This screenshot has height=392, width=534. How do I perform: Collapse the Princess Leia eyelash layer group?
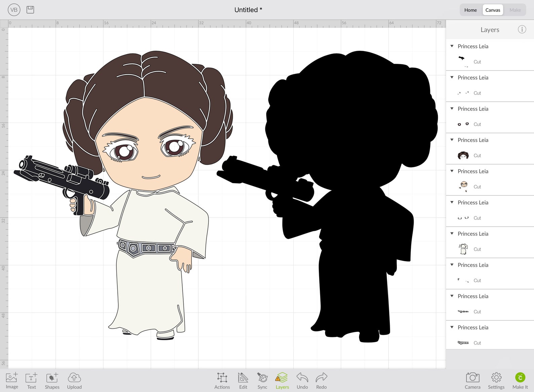click(452, 202)
